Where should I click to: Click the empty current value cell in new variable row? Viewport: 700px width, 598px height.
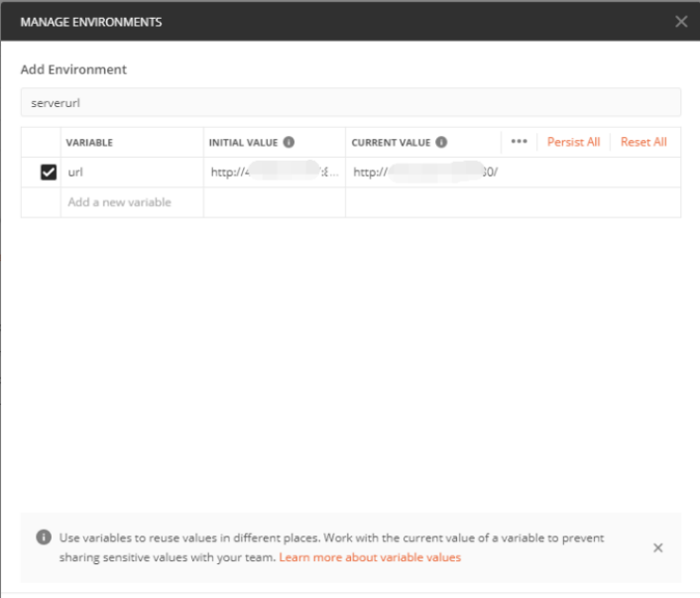[513, 202]
